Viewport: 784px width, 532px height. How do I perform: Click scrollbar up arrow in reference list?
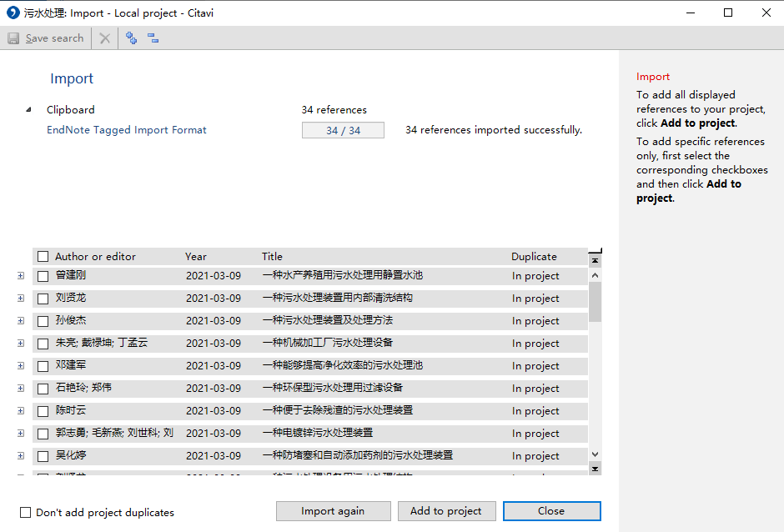click(595, 275)
